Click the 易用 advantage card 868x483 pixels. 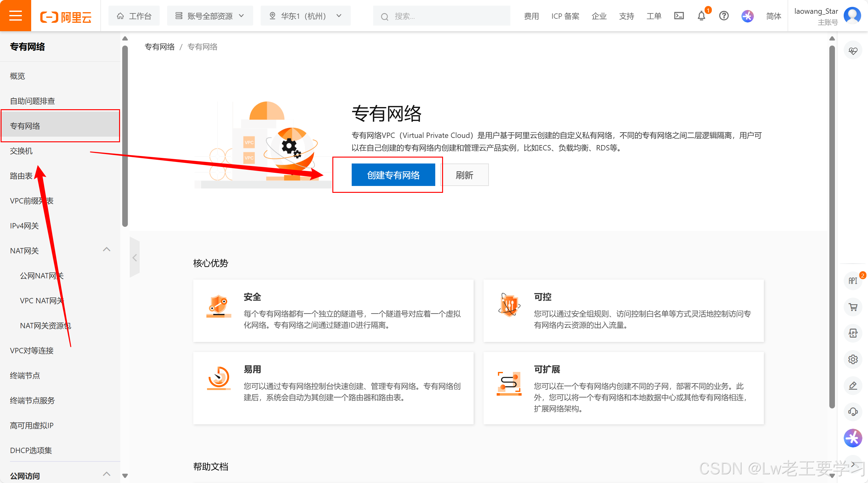pyautogui.click(x=333, y=388)
